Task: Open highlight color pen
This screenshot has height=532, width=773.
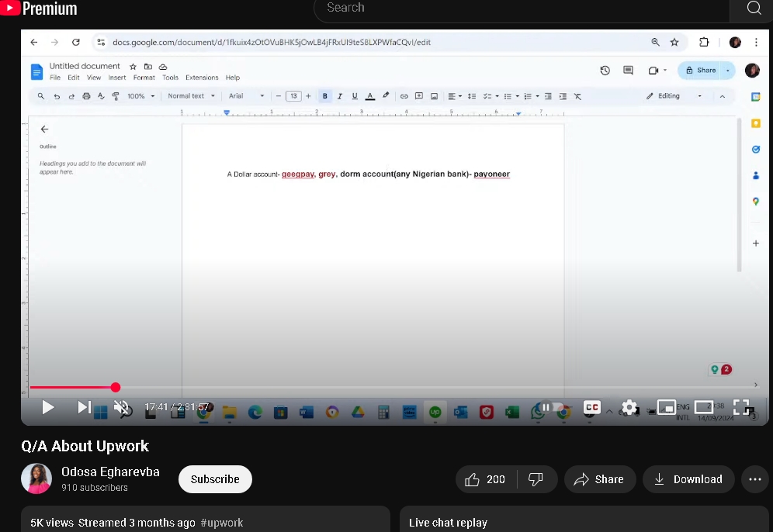Action: coord(386,96)
